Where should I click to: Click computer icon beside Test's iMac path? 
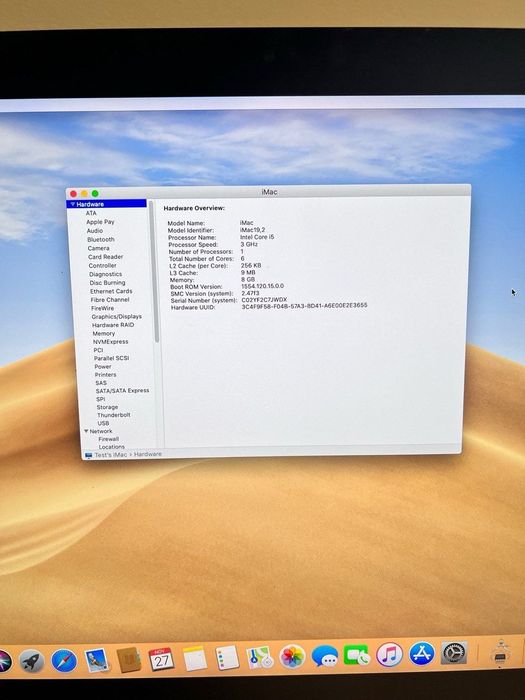click(88, 455)
